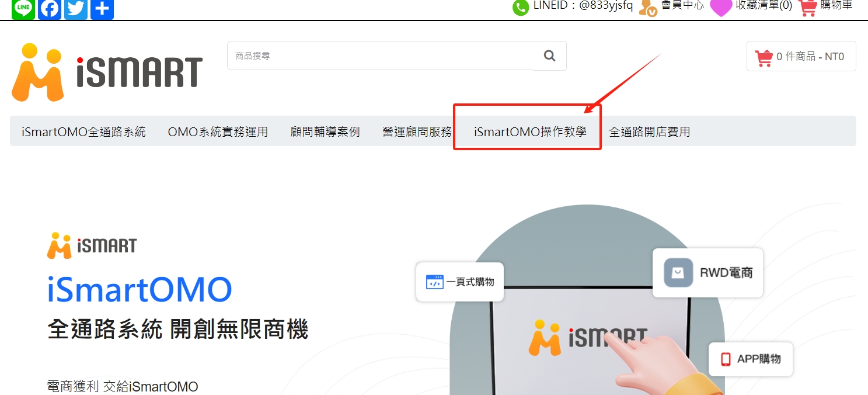The height and width of the screenshot is (395, 868).
Task: Click the iSMART logo in header
Action: [107, 72]
